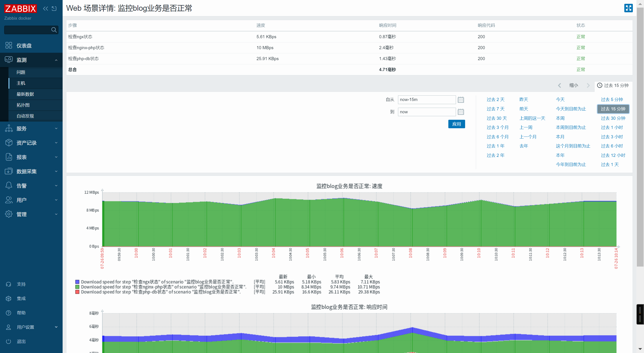
Task: Expand the 管理 menu chevron
Action: point(56,214)
